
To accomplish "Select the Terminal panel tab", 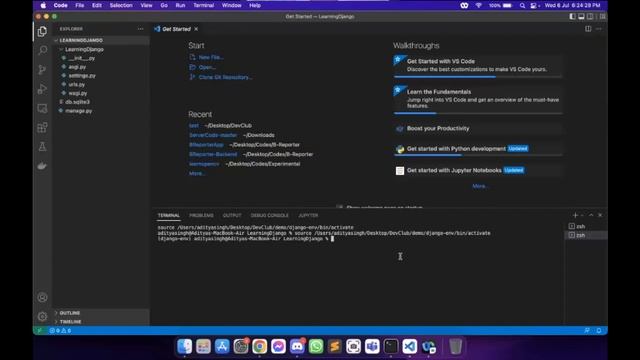I will pos(169,215).
